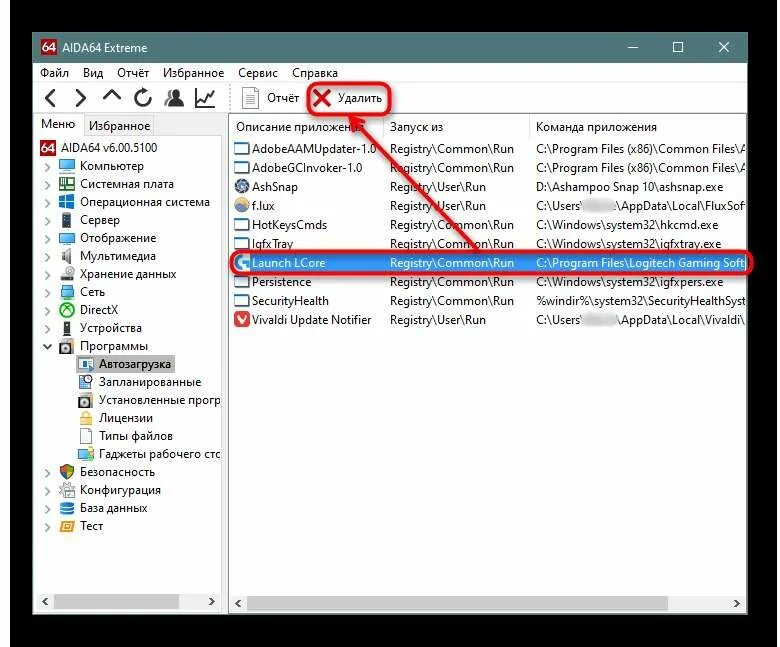Expand the Системная плата tree node
The width and height of the screenshot is (780, 647).
click(47, 185)
